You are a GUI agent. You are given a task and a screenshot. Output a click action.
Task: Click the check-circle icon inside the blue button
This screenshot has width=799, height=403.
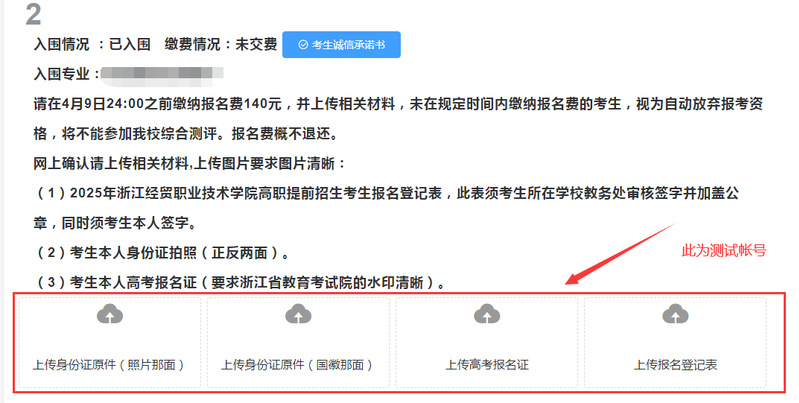click(303, 45)
